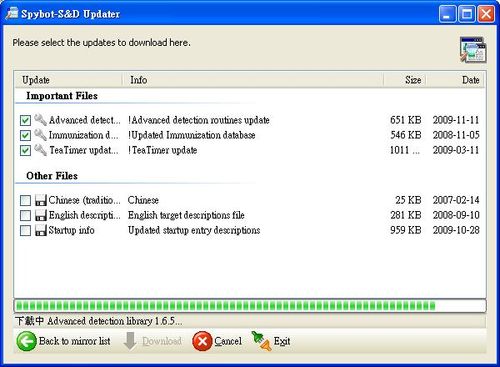This screenshot has height=367, width=500.
Task: Maximize the Spybot-S&D Updater window
Action: coord(467,14)
